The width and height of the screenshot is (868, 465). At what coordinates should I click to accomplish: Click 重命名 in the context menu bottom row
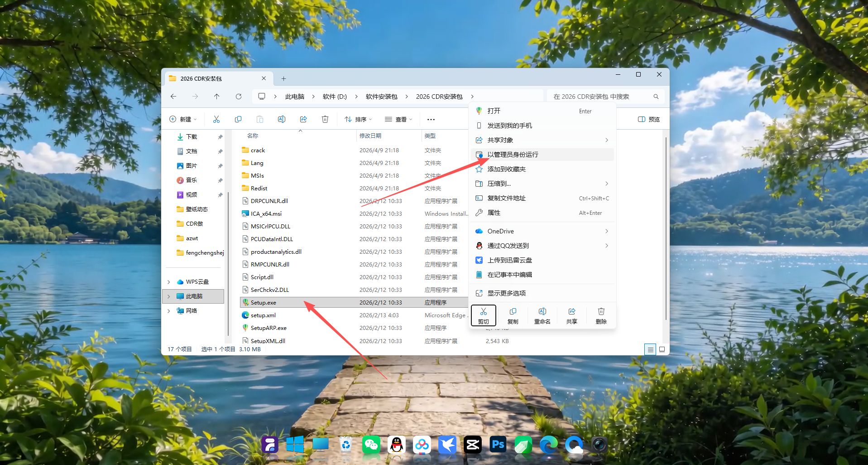[542, 315]
